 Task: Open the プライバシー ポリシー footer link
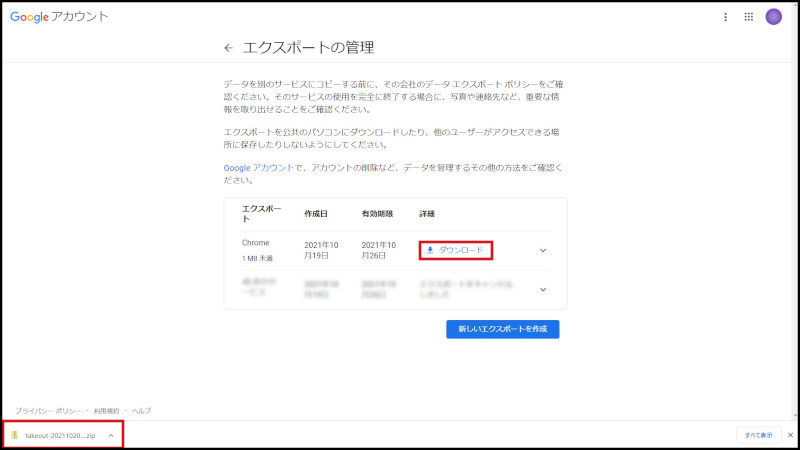coord(46,411)
